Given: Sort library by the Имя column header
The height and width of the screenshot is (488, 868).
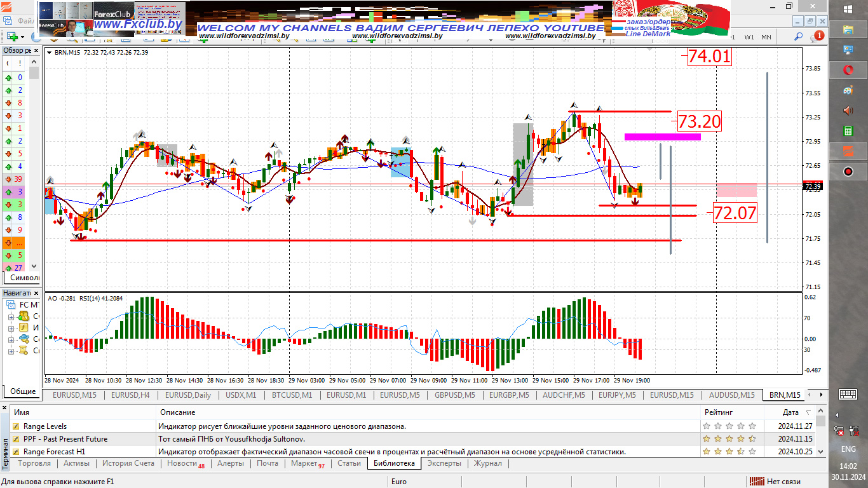Looking at the screenshot, I should tap(84, 412).
